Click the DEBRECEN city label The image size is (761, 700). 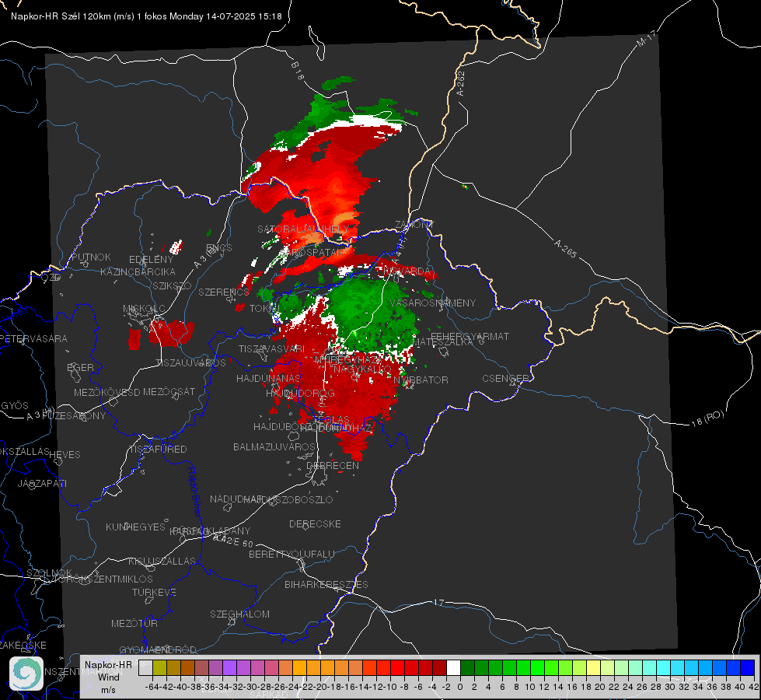pos(333,465)
